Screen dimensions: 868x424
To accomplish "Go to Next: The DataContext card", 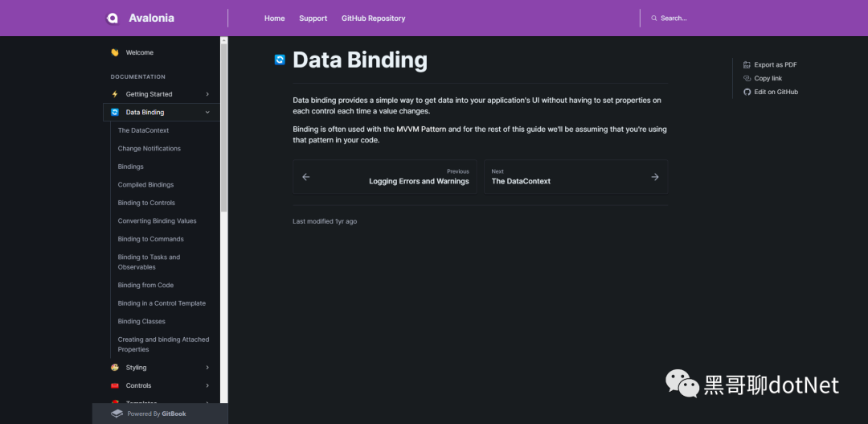I will click(575, 177).
